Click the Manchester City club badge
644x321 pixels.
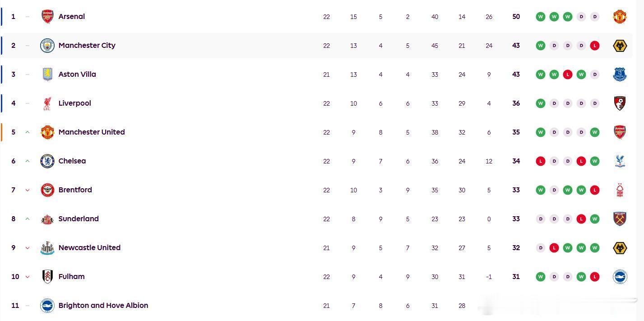(47, 46)
